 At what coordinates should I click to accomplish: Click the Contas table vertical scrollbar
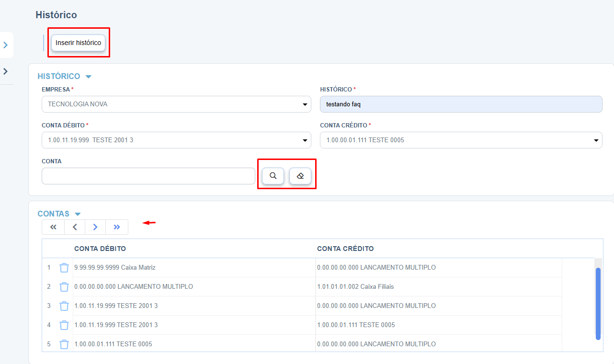598,304
